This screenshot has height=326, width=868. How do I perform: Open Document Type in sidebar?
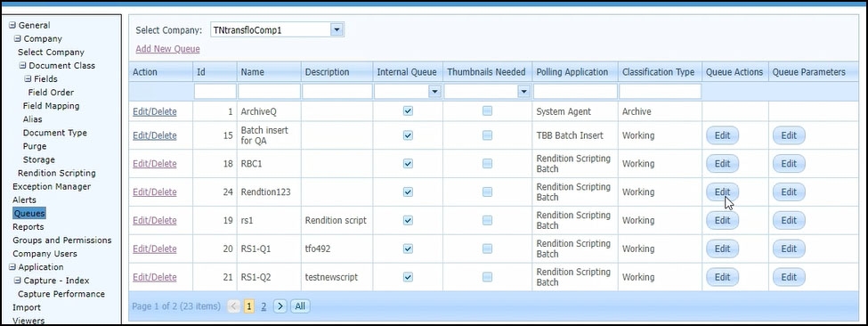click(x=55, y=133)
